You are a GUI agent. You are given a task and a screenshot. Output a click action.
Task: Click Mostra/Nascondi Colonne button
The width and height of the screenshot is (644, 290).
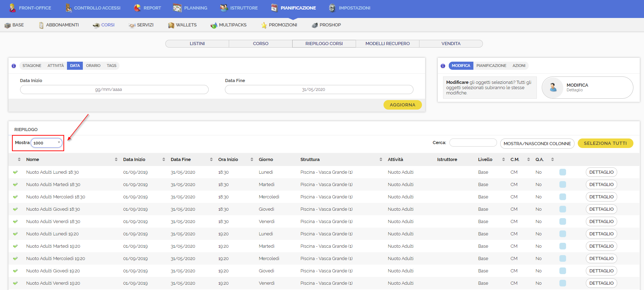pyautogui.click(x=537, y=143)
